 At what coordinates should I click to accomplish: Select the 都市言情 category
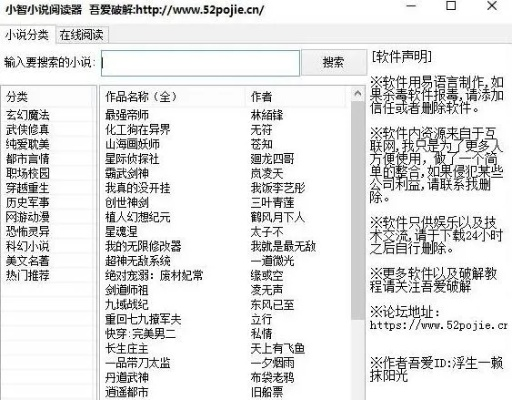[x=28, y=159]
